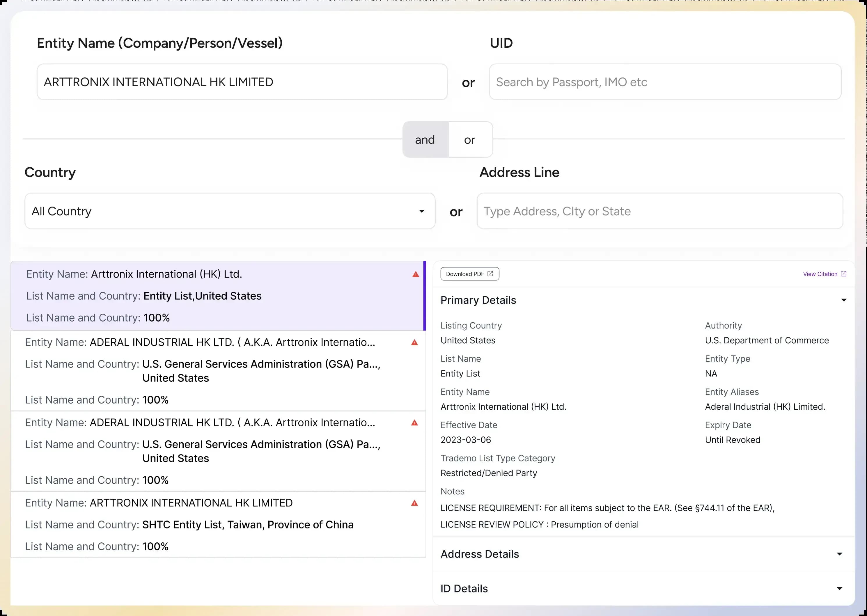Viewport: 867px width, 616px height.
Task: Open the All Country dropdown
Action: coord(230,211)
